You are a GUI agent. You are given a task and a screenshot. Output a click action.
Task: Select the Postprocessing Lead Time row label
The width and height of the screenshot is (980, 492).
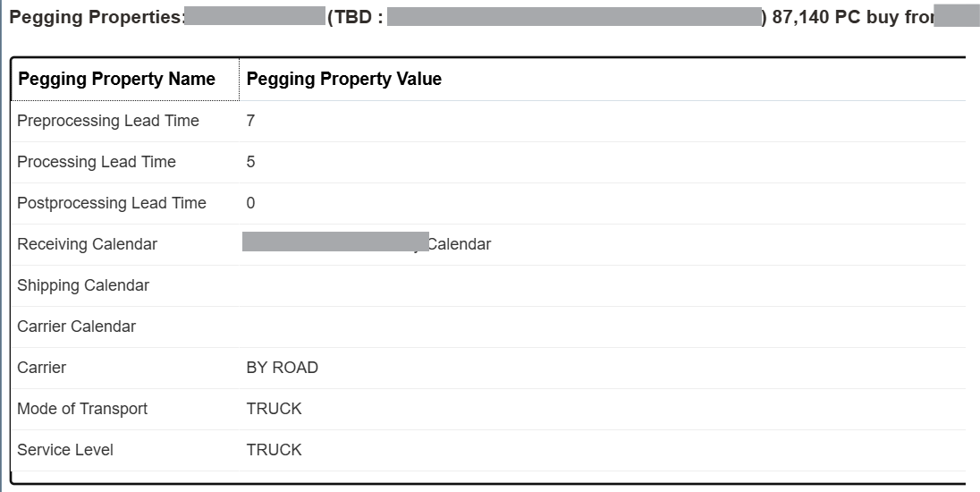click(x=111, y=203)
